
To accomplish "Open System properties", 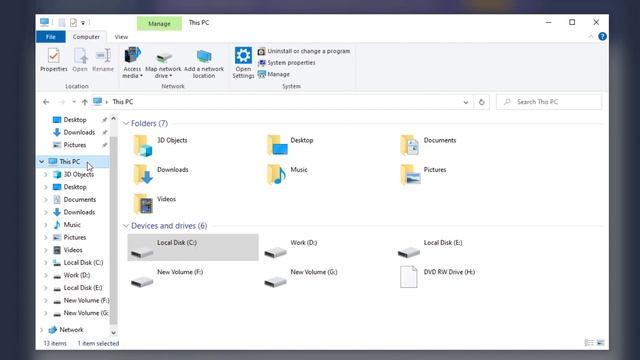I will [x=287, y=62].
